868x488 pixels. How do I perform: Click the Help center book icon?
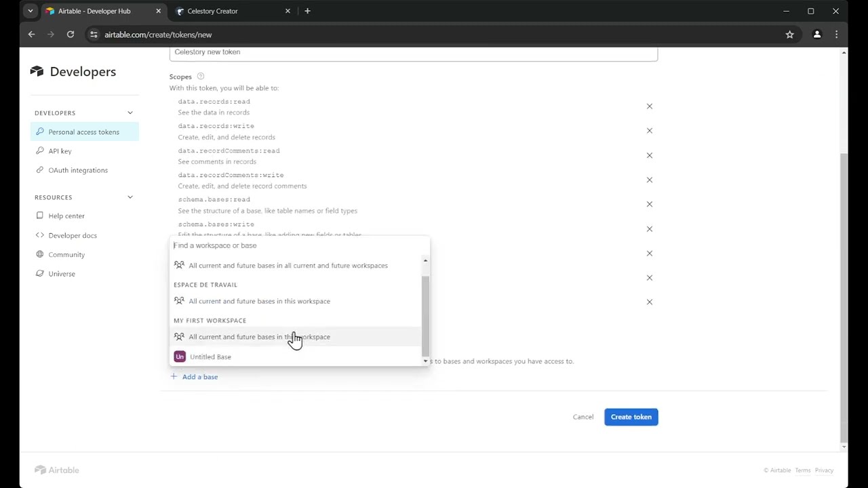[40, 216]
